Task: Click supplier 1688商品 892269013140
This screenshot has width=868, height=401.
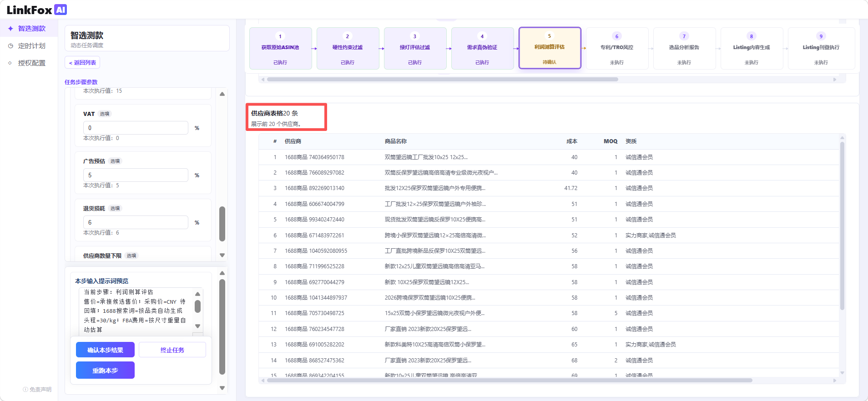Action: (314, 188)
